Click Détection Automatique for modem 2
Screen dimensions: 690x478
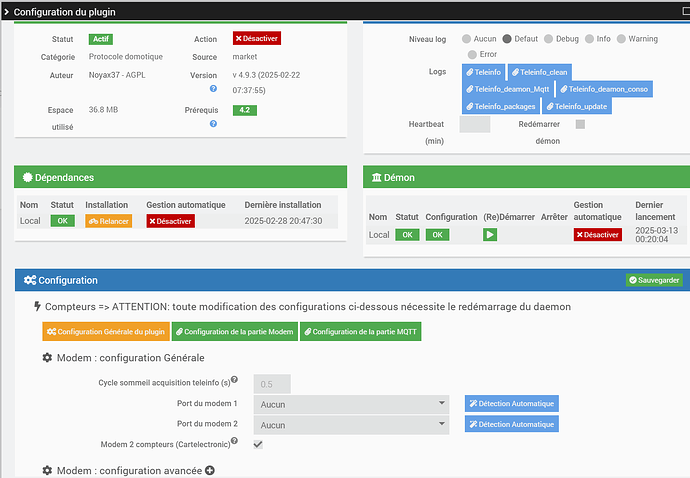pyautogui.click(x=512, y=424)
